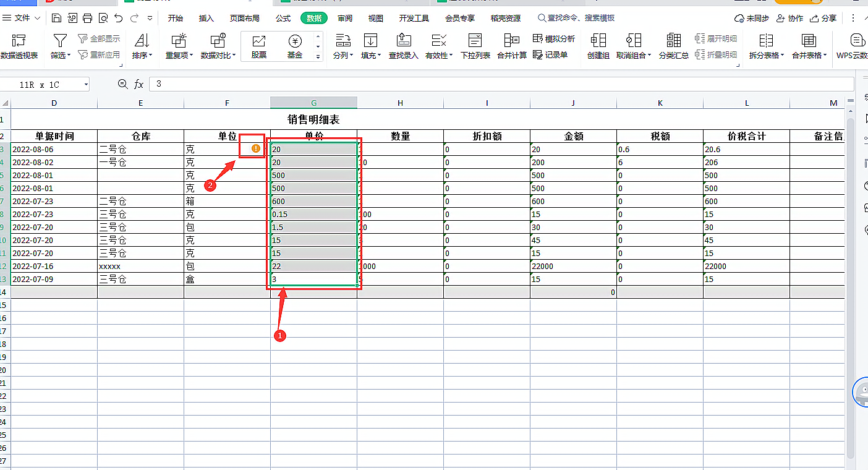The image size is (868, 470).
Task: Click the Print icon in quick toolbar
Action: [x=88, y=19]
